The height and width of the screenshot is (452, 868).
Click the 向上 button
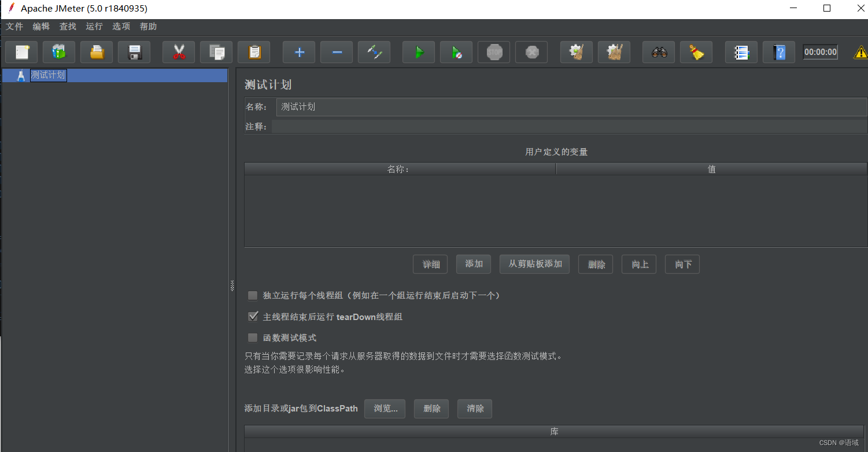tap(639, 264)
